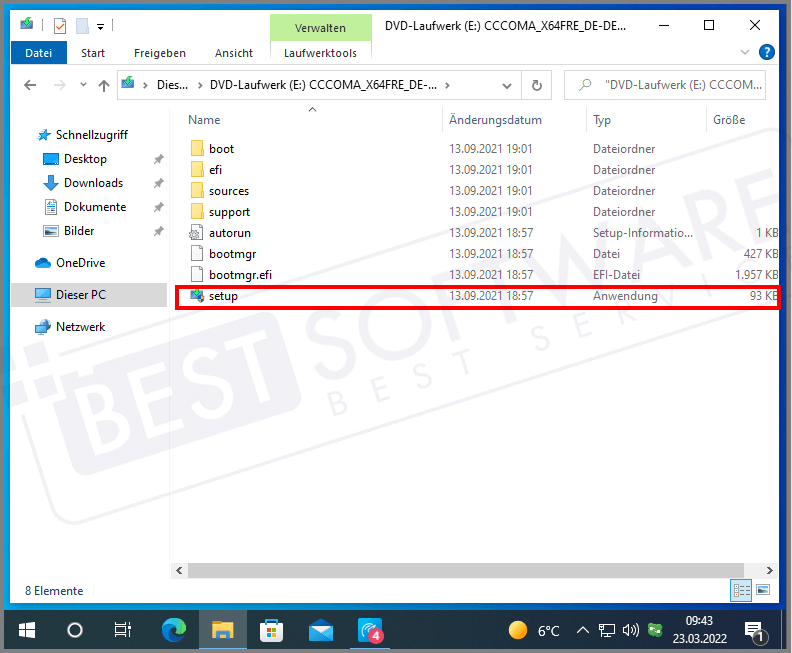792x653 pixels.
Task: Switch to the large thumbnails view
Action: 763,590
